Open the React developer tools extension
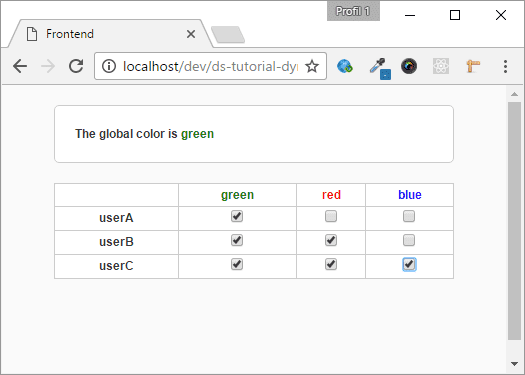Viewport: 525px width, 375px height. tap(441, 66)
